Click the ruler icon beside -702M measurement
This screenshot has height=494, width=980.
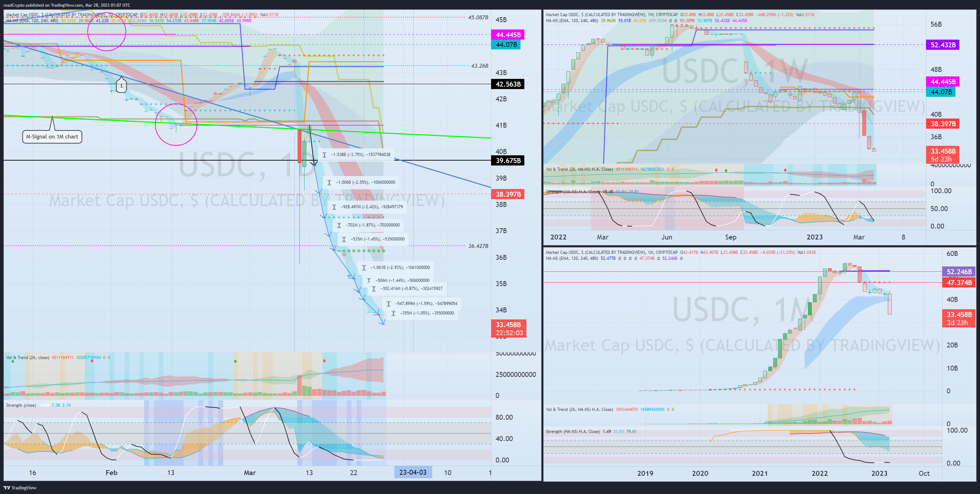[x=339, y=225]
